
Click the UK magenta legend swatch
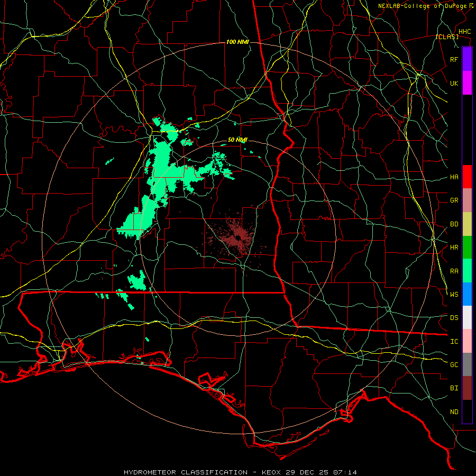[x=467, y=83]
